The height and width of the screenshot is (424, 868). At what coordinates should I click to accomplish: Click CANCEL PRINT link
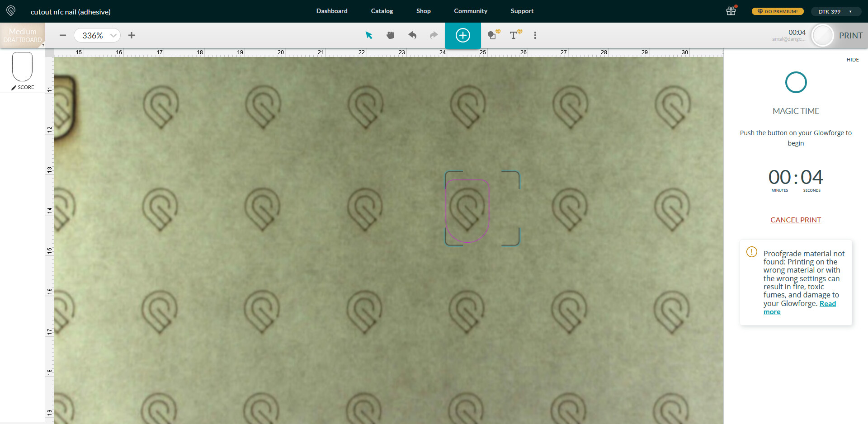(x=796, y=220)
